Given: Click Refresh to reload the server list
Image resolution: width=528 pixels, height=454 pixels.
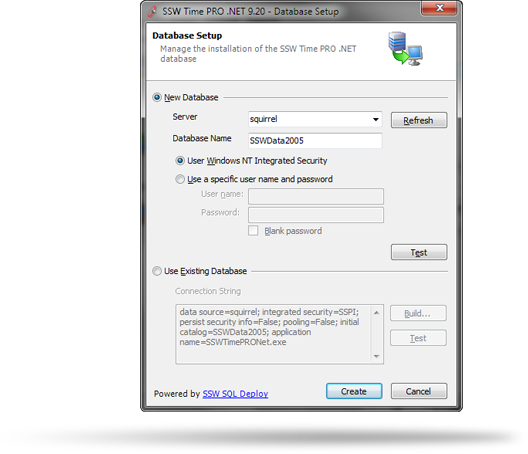Looking at the screenshot, I should tap(419, 120).
